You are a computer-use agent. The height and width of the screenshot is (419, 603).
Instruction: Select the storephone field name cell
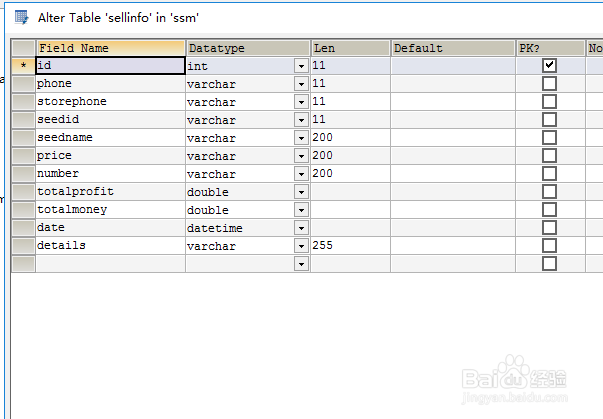tap(110, 101)
